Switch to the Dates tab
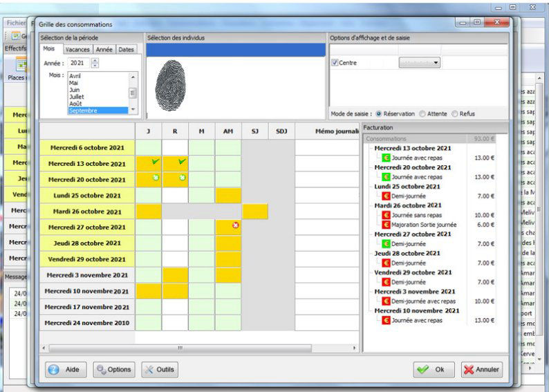549x392 pixels. [126, 49]
